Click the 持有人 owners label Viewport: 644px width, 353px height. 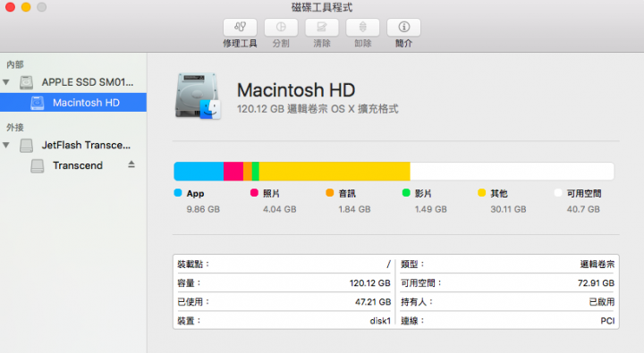click(417, 302)
